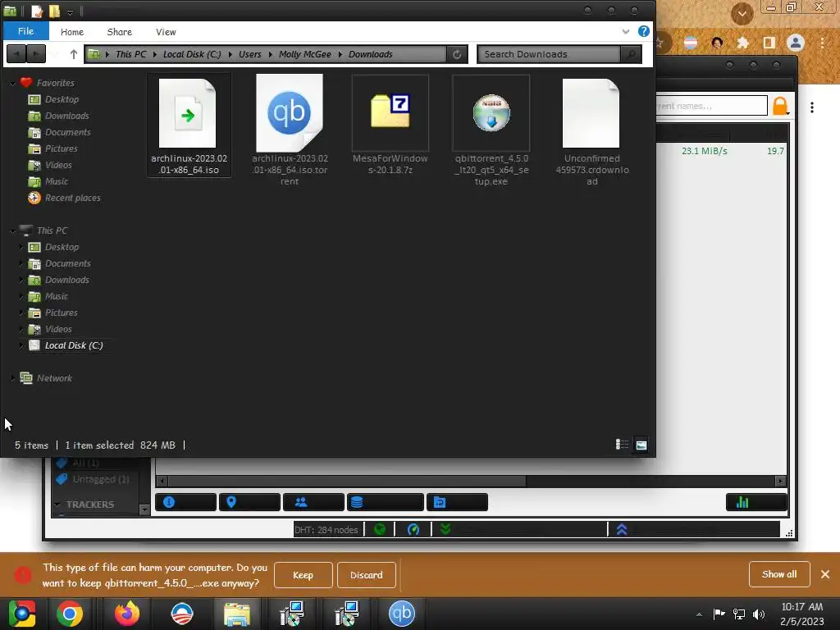Collapse TRACKERS section in qBittorrent
The width and height of the screenshot is (840, 630).
click(x=57, y=504)
